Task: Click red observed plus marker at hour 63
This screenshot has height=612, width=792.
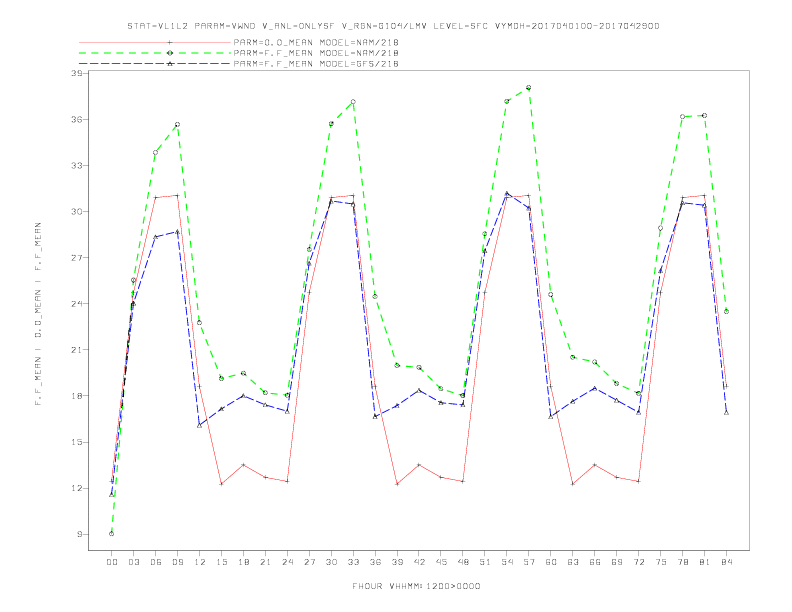Action: [573, 484]
